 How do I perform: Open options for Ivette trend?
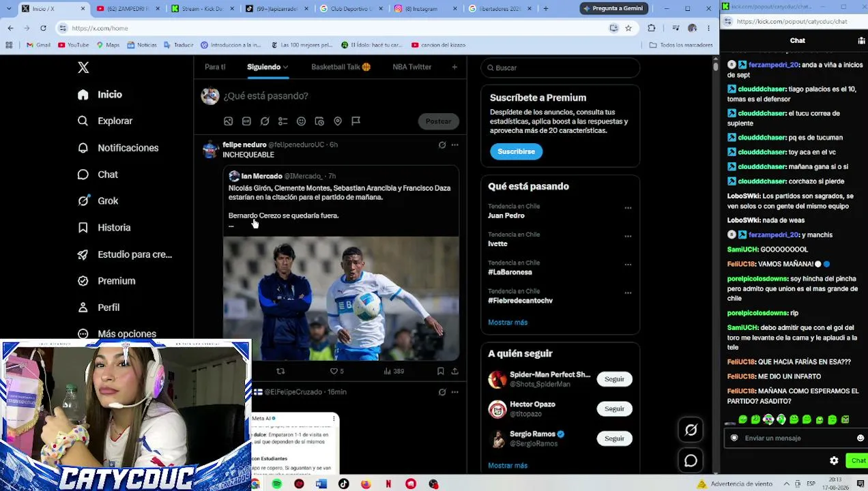click(x=628, y=237)
